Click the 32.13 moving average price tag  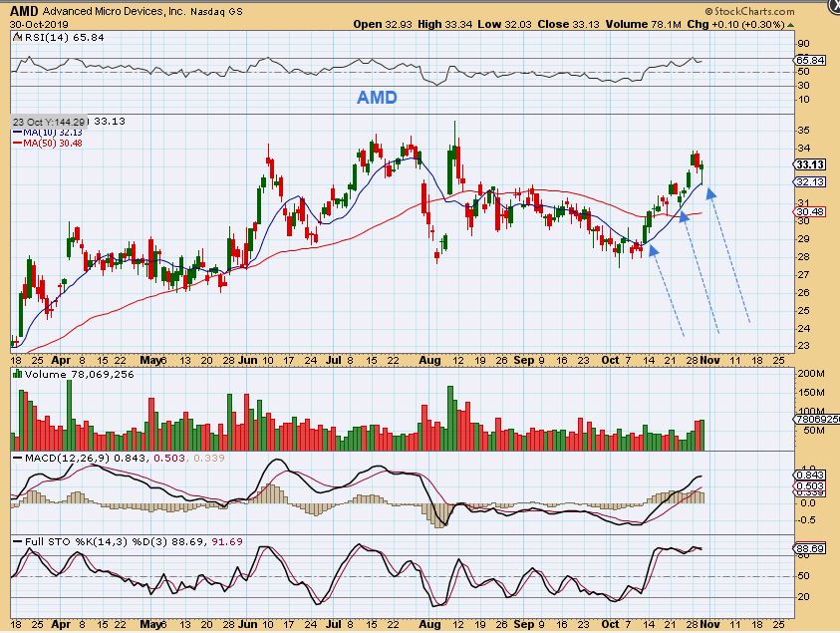tap(809, 182)
